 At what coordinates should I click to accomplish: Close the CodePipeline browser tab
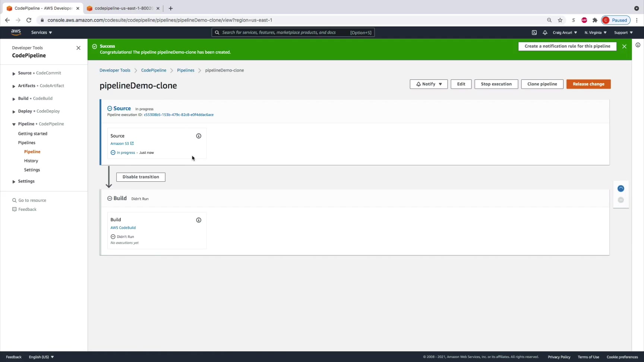point(78,8)
